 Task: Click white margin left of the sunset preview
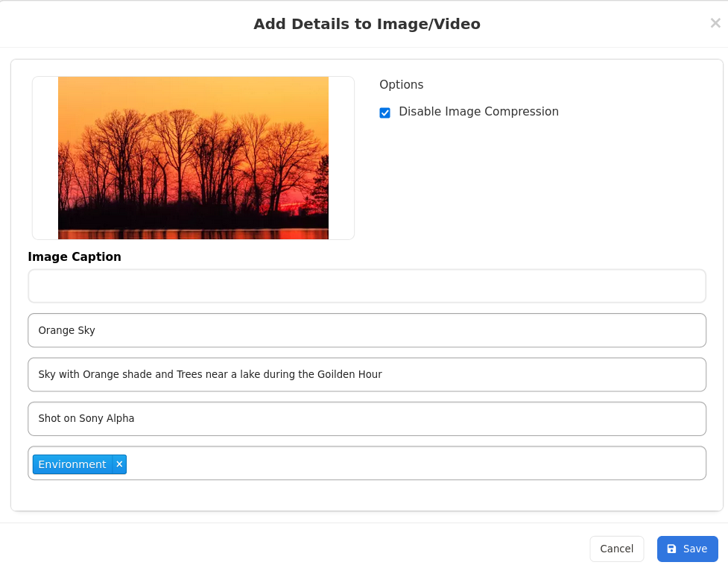(x=45, y=158)
